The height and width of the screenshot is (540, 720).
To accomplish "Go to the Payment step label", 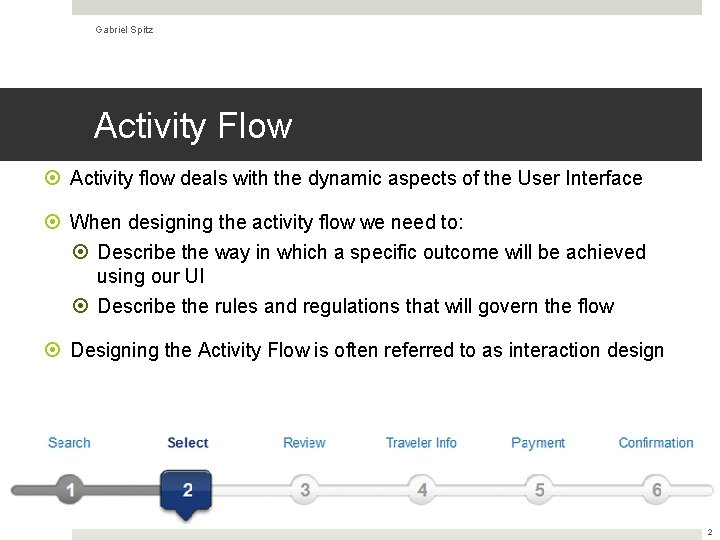I will click(538, 443).
